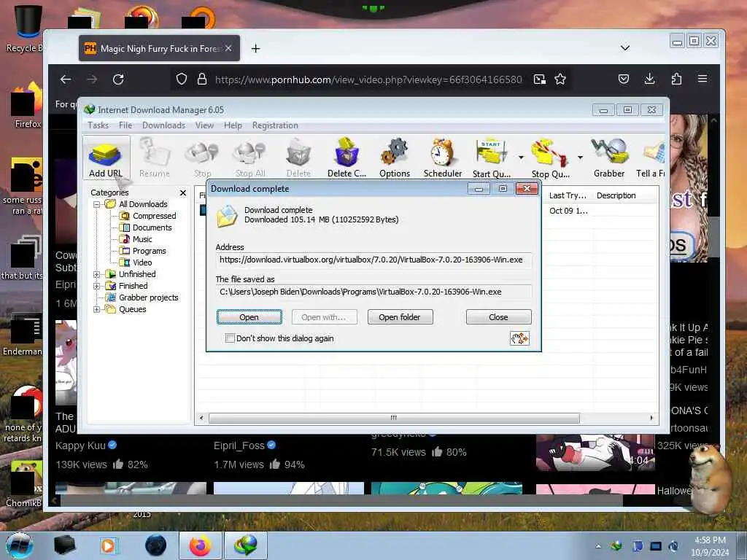Click Firefox reload page icon
Image resolution: width=747 pixels, height=560 pixels.
tap(118, 79)
